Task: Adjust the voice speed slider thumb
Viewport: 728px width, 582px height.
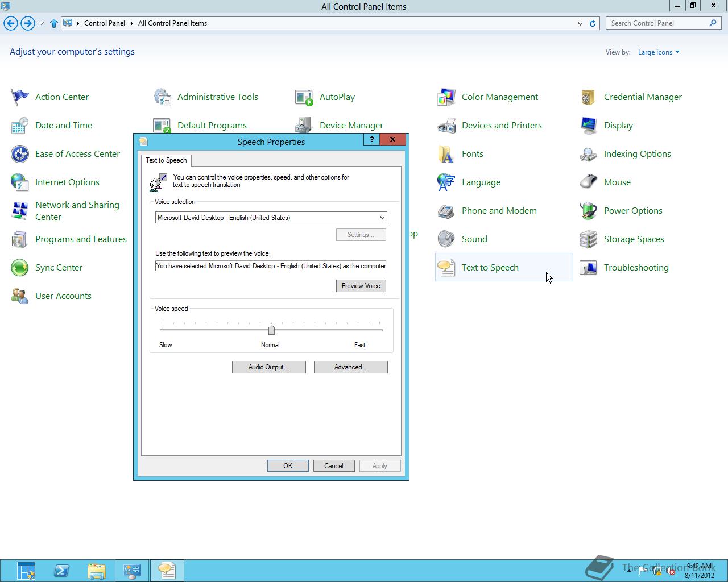Action: click(271, 330)
